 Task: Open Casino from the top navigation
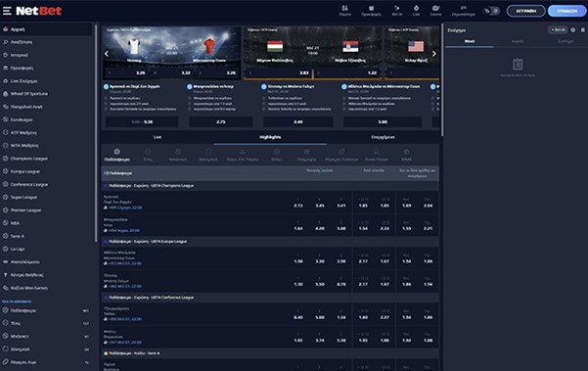pos(435,11)
